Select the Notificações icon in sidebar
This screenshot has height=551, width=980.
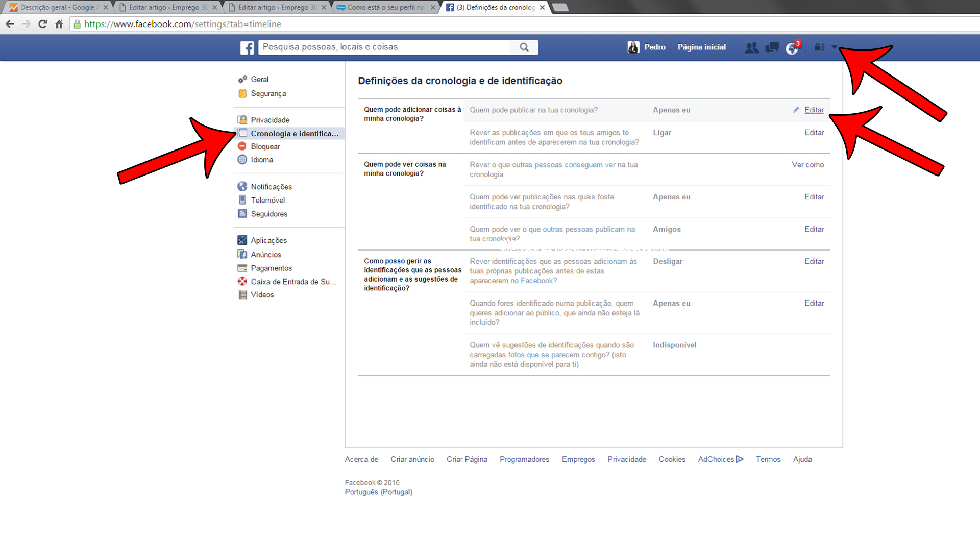tap(242, 186)
